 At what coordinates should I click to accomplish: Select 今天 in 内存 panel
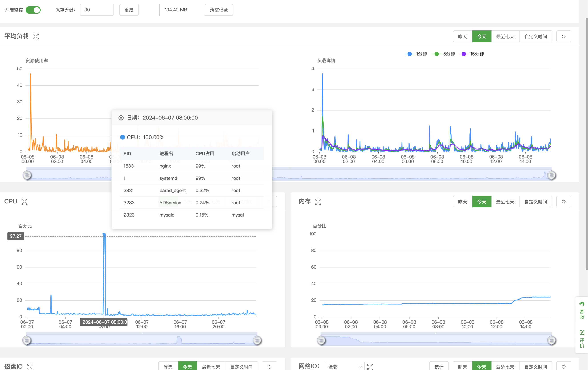pyautogui.click(x=482, y=202)
